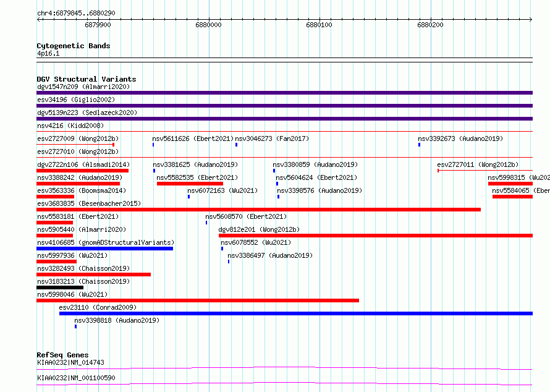Click the nsv5608570 (Ebert2021) label
Screen dimensions: 550x392
coord(246,216)
